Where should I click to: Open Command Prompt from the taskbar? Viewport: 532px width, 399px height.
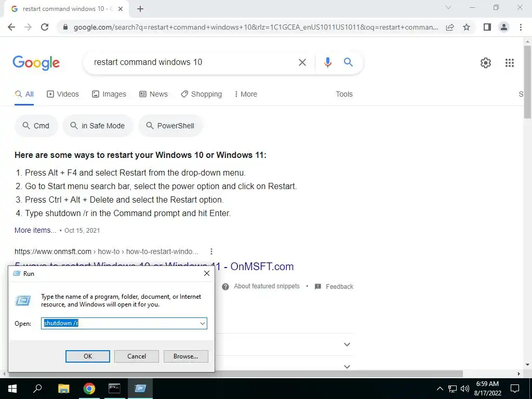114,389
